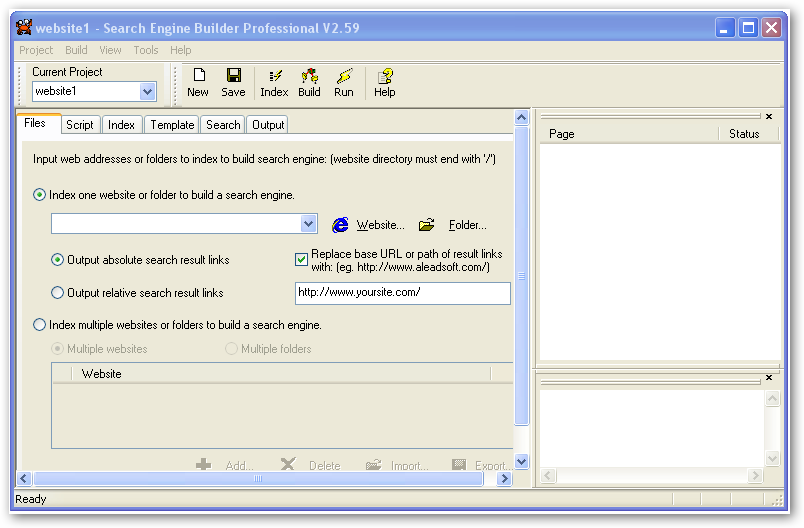Click the Website... button
This screenshot has width=804, height=528.
380,225
